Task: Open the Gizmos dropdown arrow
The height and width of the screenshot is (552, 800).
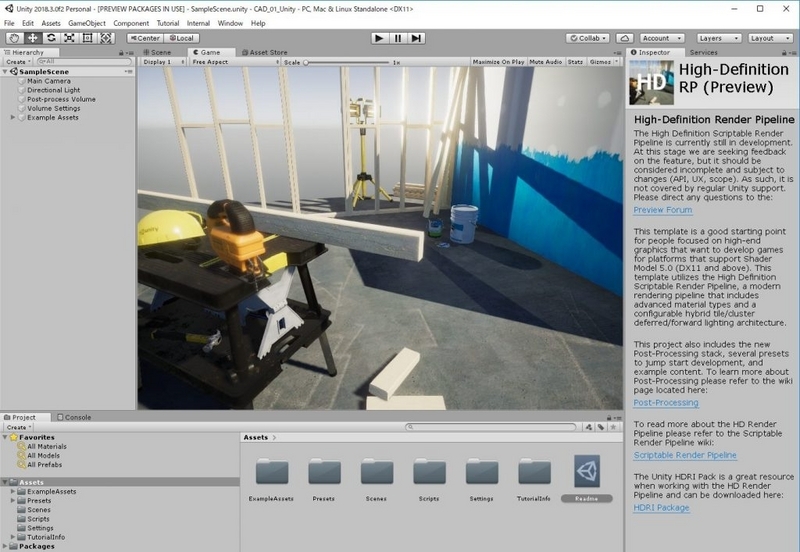Action: [616, 62]
